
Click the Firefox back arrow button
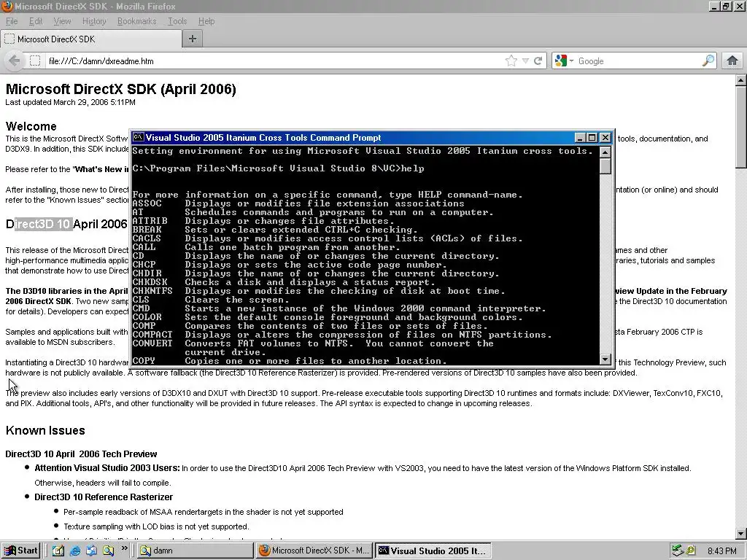point(15,61)
